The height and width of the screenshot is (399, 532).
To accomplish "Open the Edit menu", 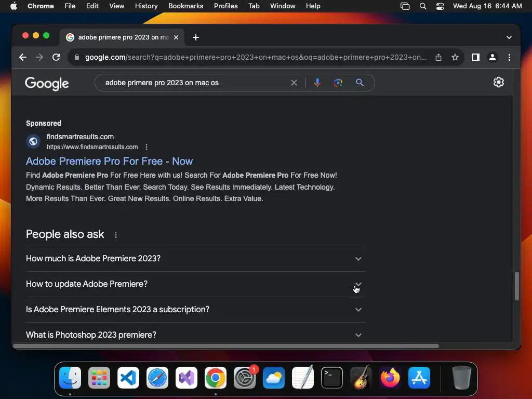I will point(92,6).
